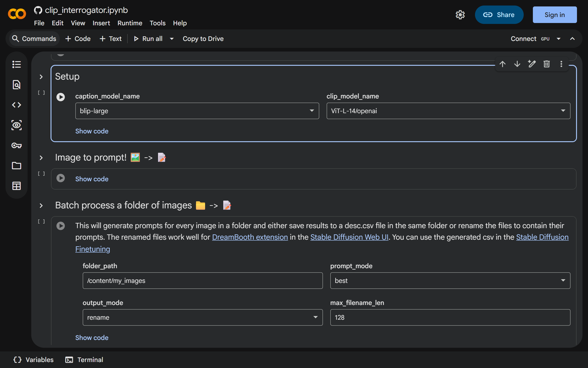Move the Setup cell down
The width and height of the screenshot is (588, 368).
[x=517, y=64]
